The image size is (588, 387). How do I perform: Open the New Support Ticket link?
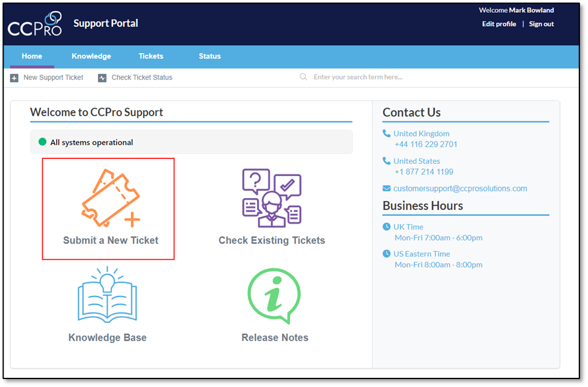[53, 78]
